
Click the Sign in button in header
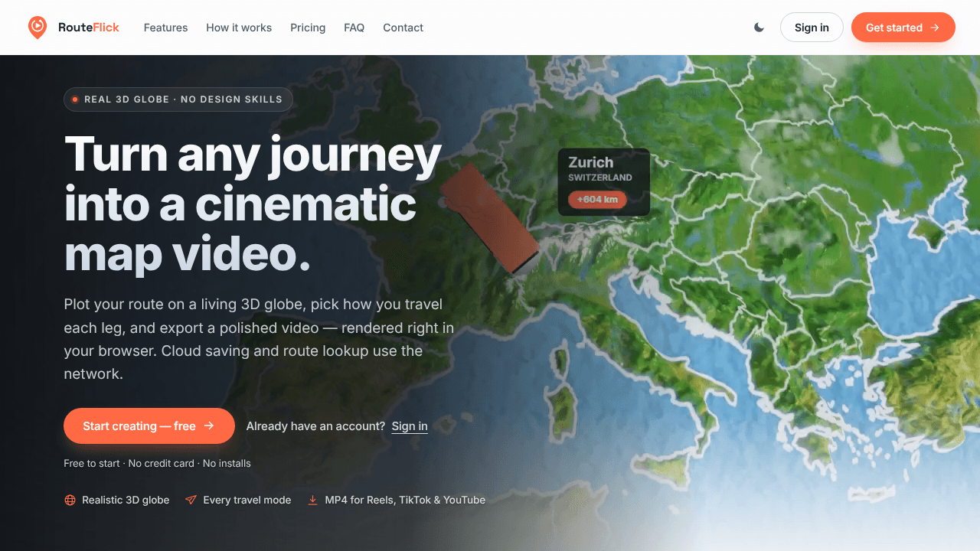(x=812, y=28)
